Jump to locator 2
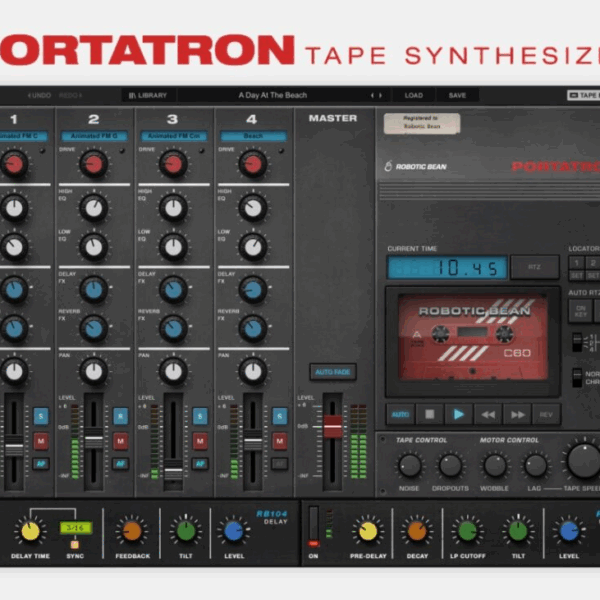 click(593, 263)
